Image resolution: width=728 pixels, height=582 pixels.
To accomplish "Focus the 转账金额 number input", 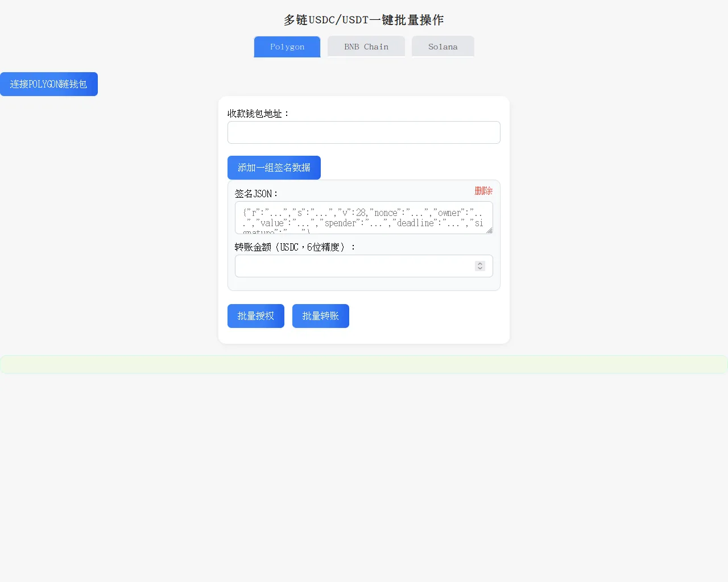I will coord(364,266).
